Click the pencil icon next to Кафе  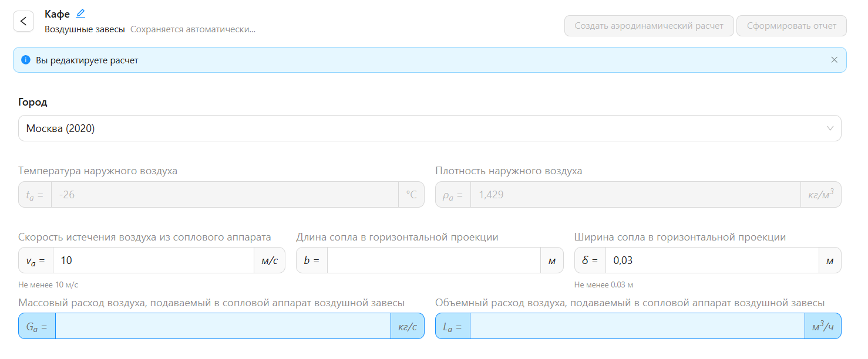[80, 13]
